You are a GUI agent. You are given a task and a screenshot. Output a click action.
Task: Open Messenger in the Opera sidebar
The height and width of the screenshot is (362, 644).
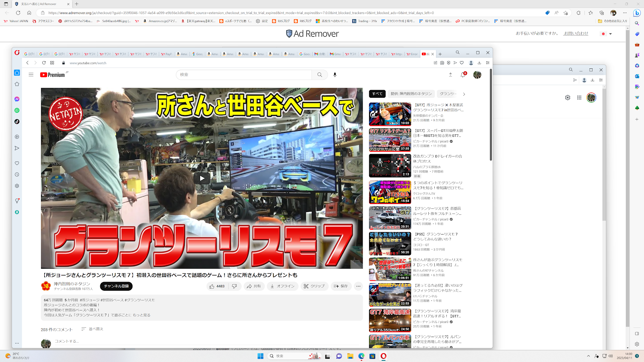click(17, 99)
